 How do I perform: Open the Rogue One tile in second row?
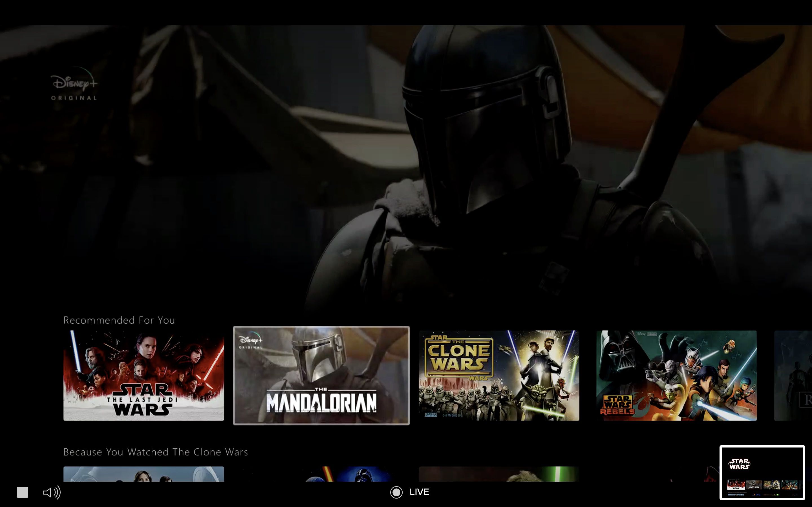coord(144,474)
